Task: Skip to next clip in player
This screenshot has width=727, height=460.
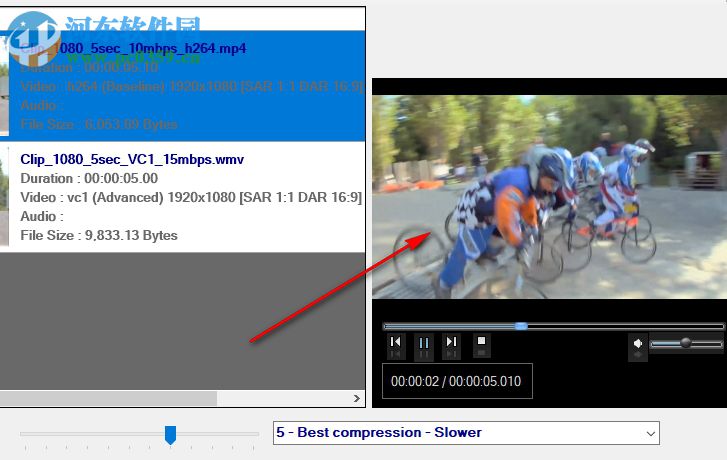Action: pyautogui.click(x=452, y=346)
